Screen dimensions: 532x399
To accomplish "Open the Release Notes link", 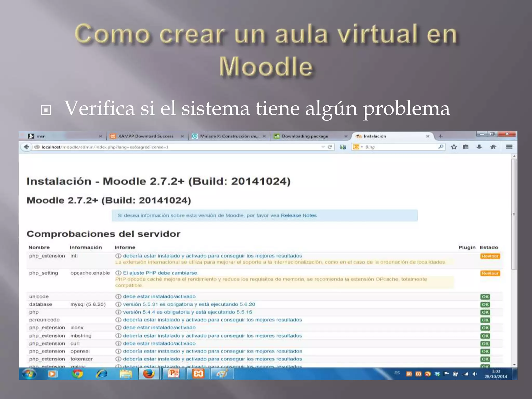I will coord(299,215).
